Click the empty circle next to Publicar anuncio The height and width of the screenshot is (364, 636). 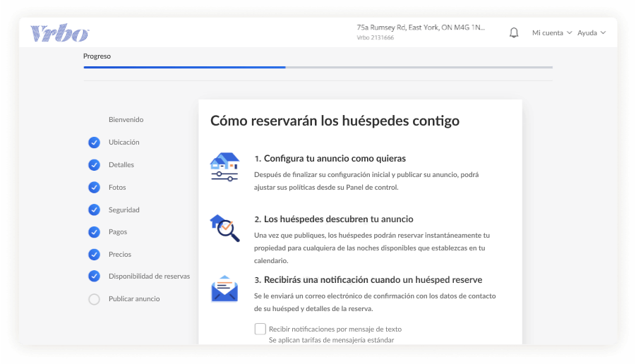point(94,299)
